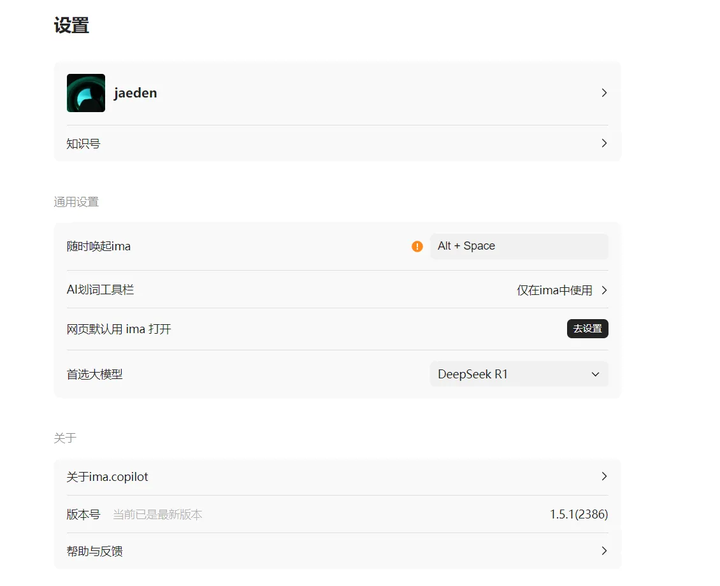Open the 帮助与反馈 row
Screen dimensions: 720x586
[338, 551]
